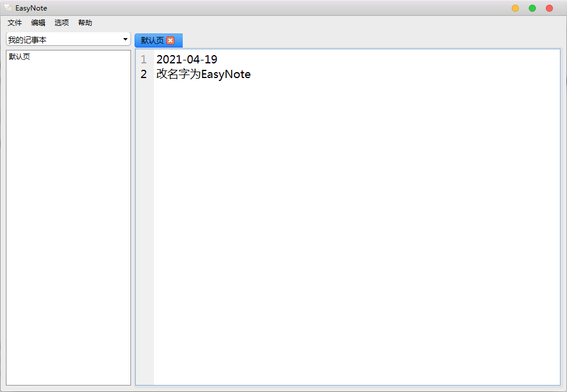Click the EasyNote app icon in title bar
The image size is (567, 392).
click(8, 8)
